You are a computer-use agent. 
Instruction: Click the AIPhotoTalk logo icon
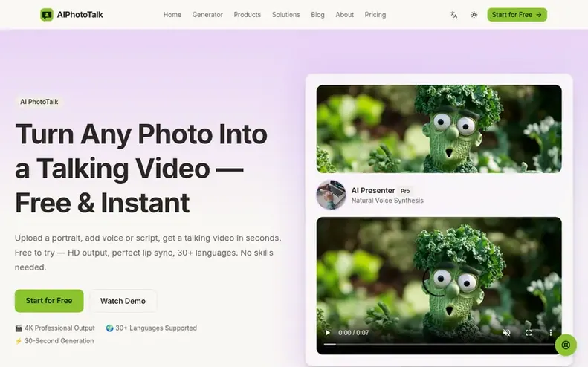tap(47, 15)
